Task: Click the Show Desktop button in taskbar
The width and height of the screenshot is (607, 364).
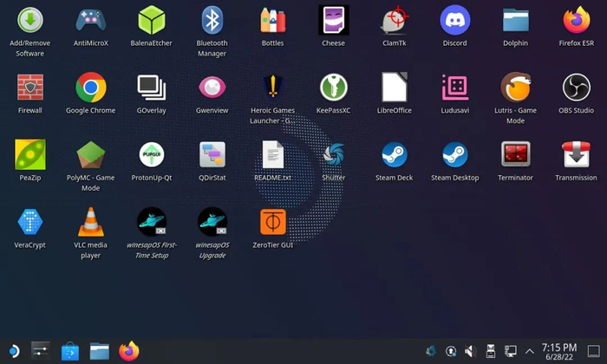Action: [593, 351]
